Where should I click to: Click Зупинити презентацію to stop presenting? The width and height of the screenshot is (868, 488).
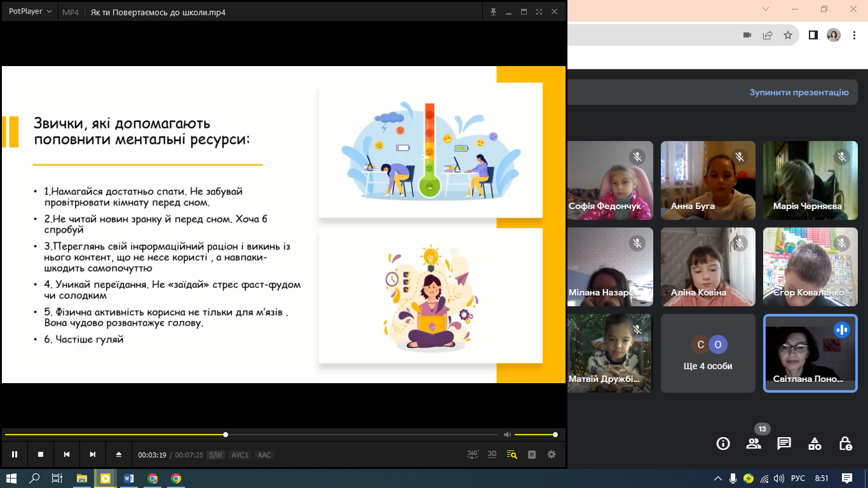[799, 92]
